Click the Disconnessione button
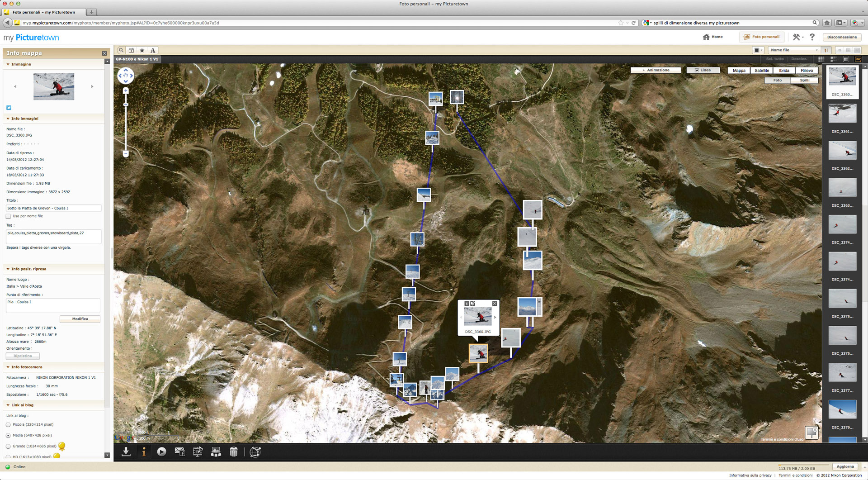The image size is (868, 480). (842, 37)
